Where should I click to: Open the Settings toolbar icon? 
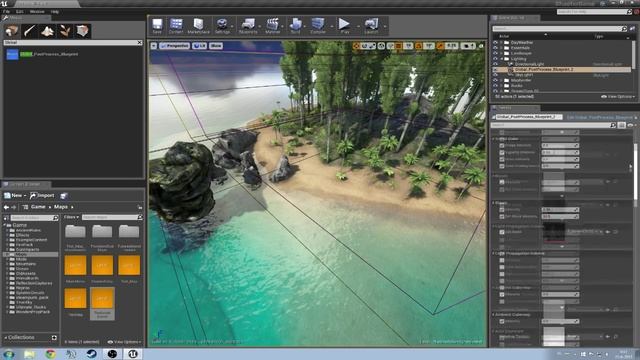(x=222, y=26)
